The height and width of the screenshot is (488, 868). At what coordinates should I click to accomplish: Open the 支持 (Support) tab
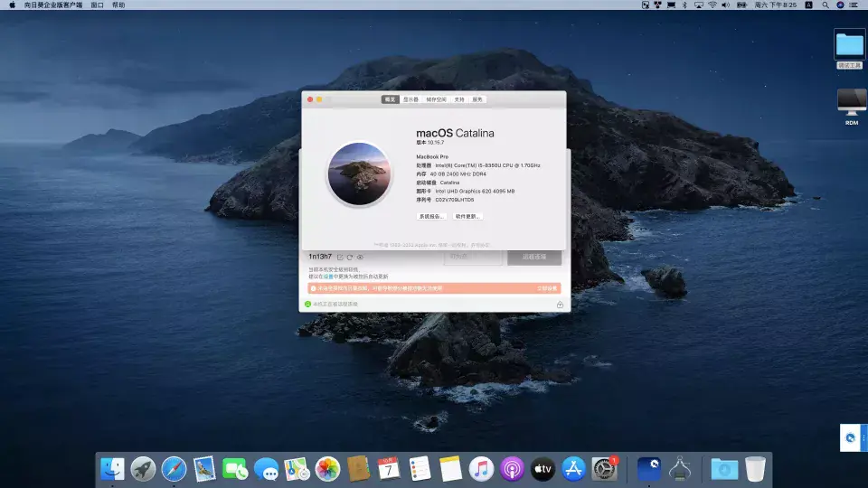pos(459,99)
